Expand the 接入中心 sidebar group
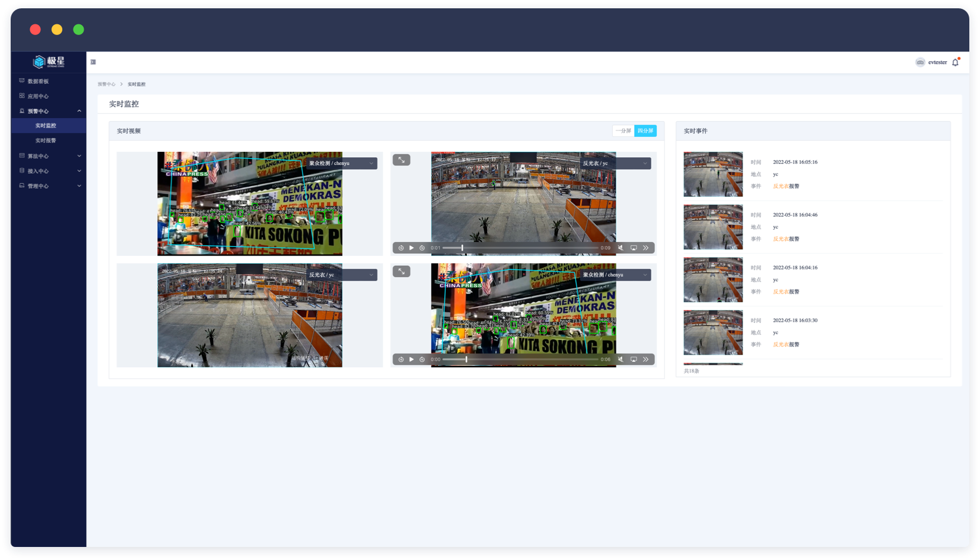Image resolution: width=980 pixels, height=560 pixels. pyautogui.click(x=49, y=171)
